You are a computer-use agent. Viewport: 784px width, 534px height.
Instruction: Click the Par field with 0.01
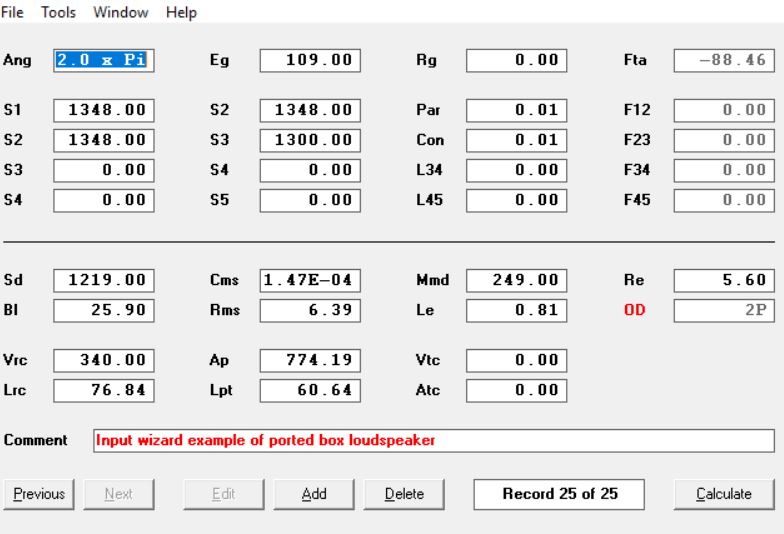pos(516,110)
